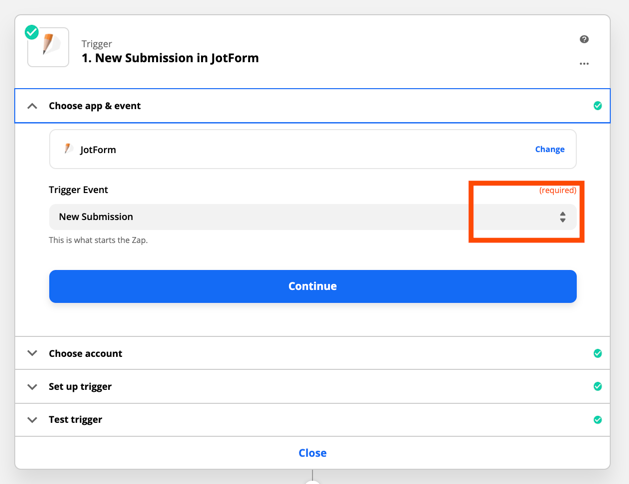Viewport: 629px width, 484px height.
Task: Click the green checkmark badge on trigger icon
Action: click(x=32, y=32)
